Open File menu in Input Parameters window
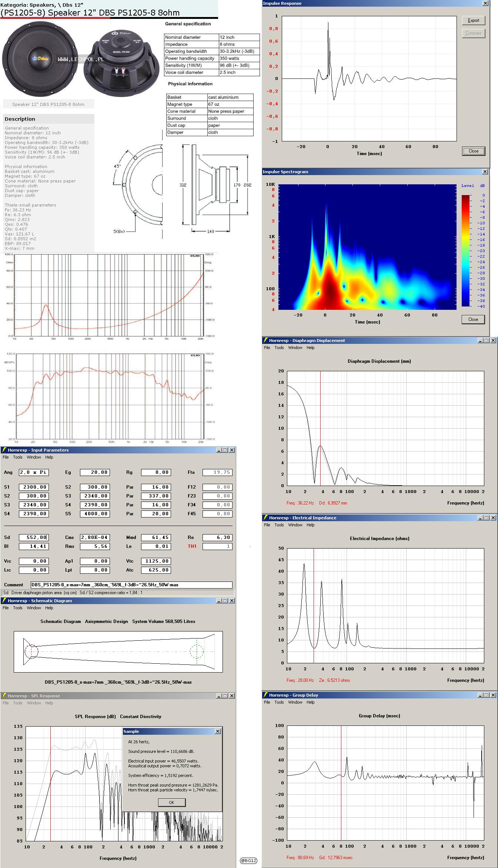Screen dimensions: 498x868 (6, 457)
